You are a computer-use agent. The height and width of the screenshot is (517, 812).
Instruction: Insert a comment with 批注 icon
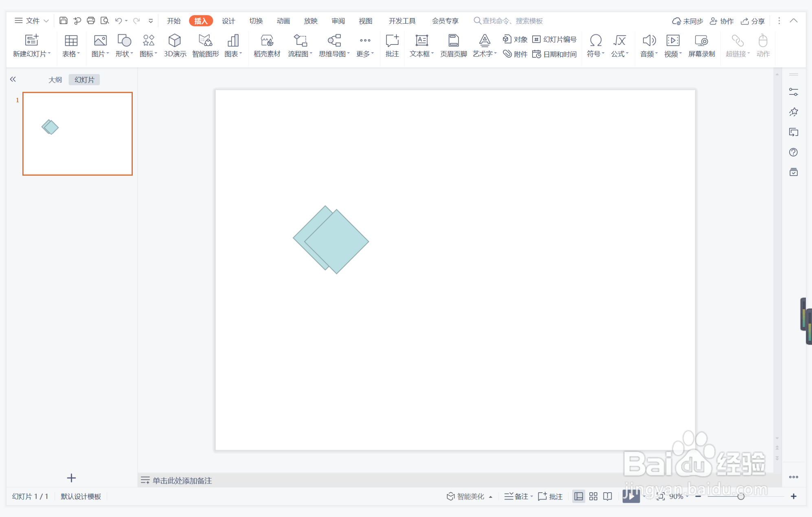click(392, 41)
